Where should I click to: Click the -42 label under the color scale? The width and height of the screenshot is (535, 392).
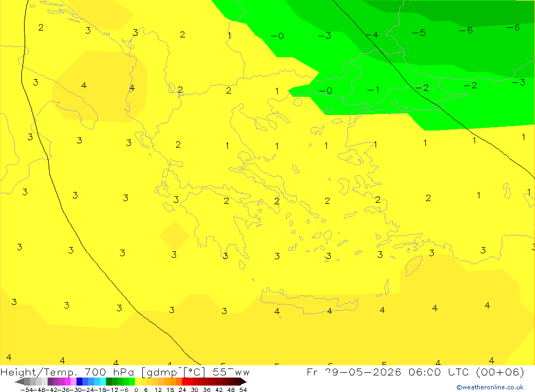(x=52, y=390)
